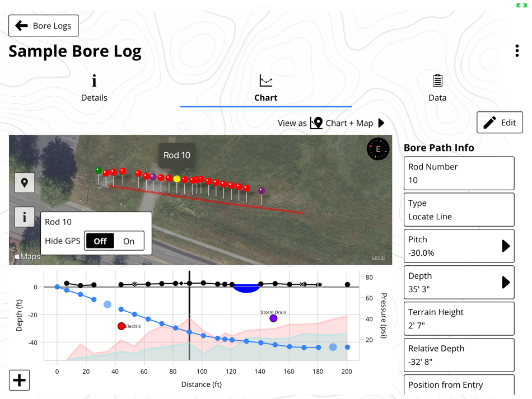Click the map location pin button

[25, 183]
